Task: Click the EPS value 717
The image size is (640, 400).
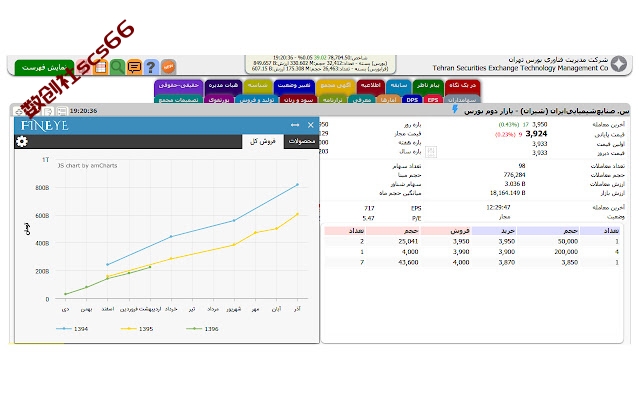Action: [369, 208]
